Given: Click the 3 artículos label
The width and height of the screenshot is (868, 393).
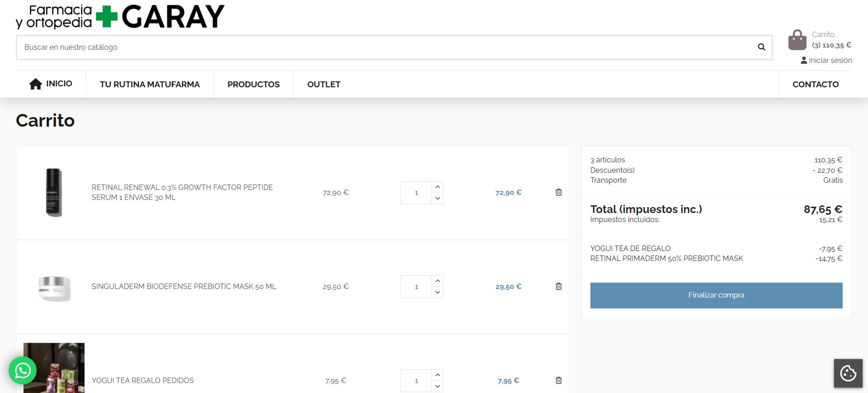Looking at the screenshot, I should point(608,160).
